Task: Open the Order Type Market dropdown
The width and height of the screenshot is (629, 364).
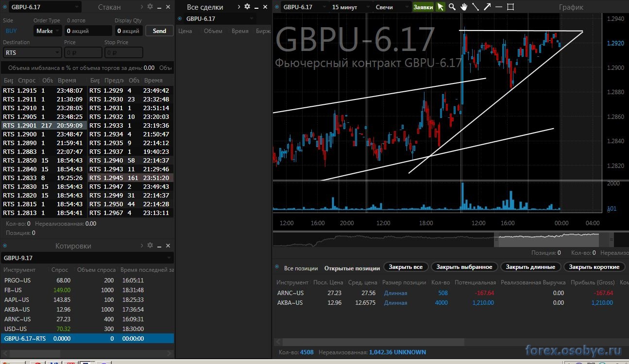Action: click(48, 31)
